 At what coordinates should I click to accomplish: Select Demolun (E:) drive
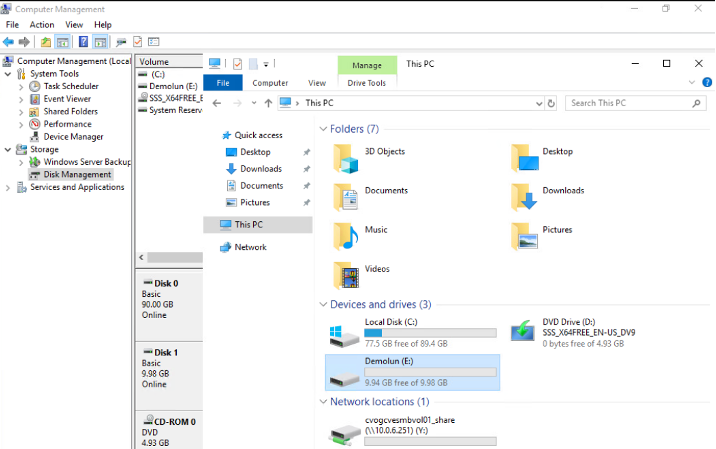tap(412, 372)
